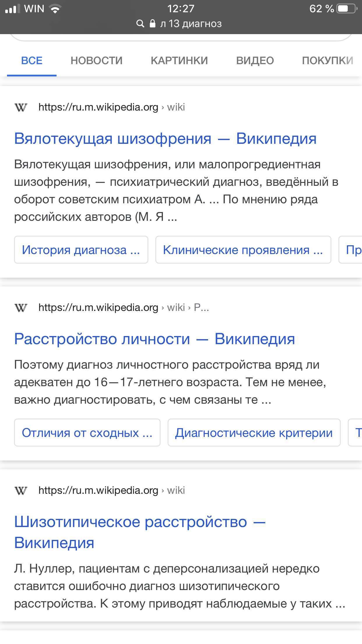
Task: Open Вялотекущая шизофрения — Википедия link
Action: [x=165, y=139]
